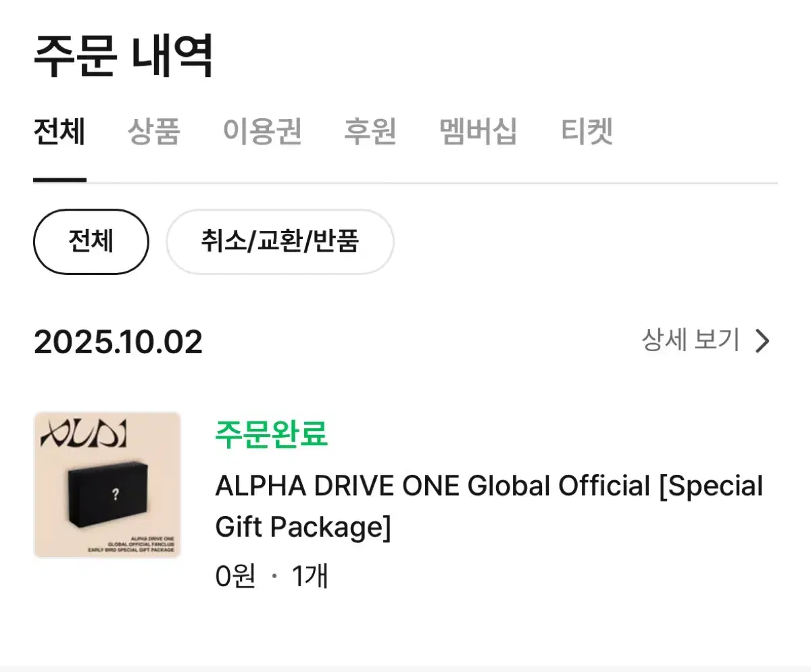811x672 pixels.
Task: Tap the question mark on the black box
Action: [x=116, y=494]
